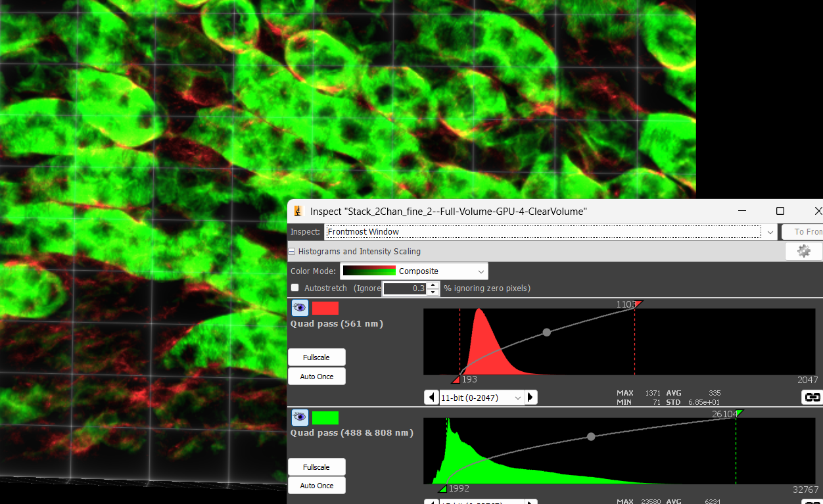Hide the red 561 nm channel
The width and height of the screenshot is (823, 504).
pos(300,308)
